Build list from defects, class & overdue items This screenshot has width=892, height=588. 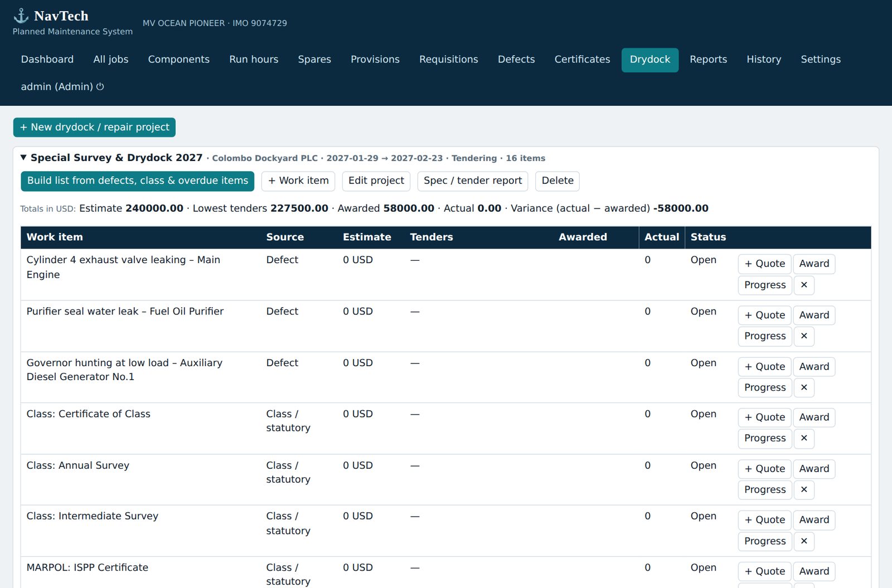[138, 181]
